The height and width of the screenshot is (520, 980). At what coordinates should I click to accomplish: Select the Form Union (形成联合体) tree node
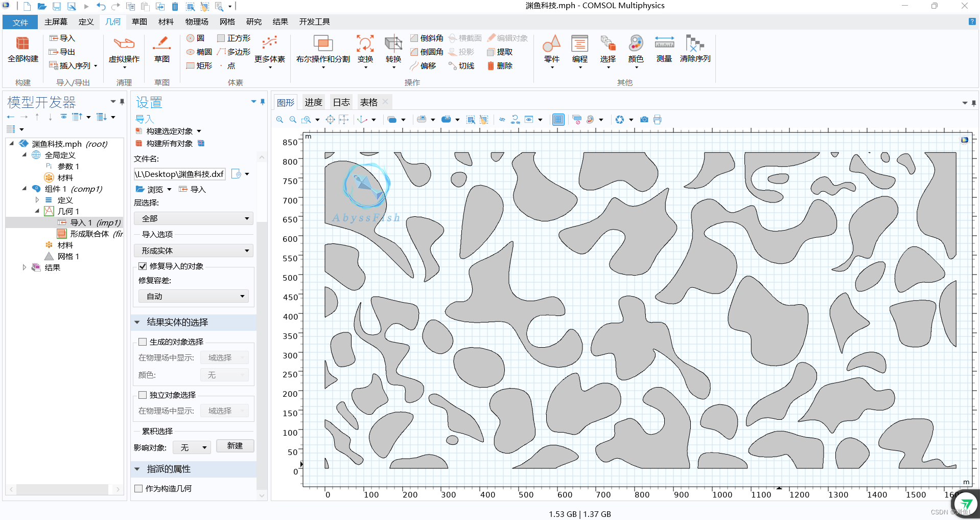(90, 234)
